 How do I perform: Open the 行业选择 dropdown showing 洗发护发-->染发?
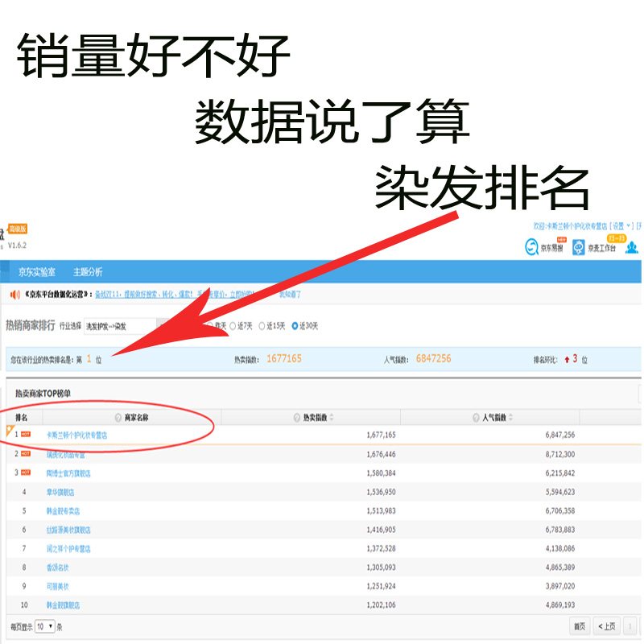click(126, 327)
